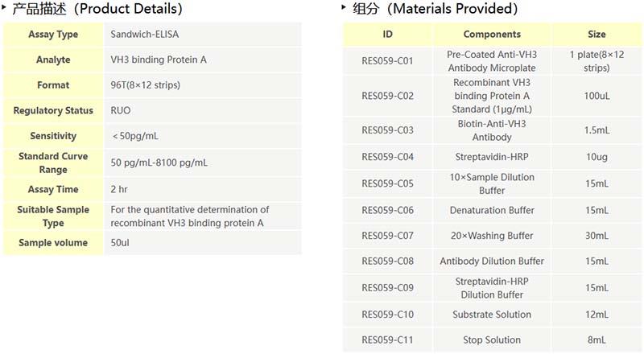Click the Assay Type row label

point(53,35)
